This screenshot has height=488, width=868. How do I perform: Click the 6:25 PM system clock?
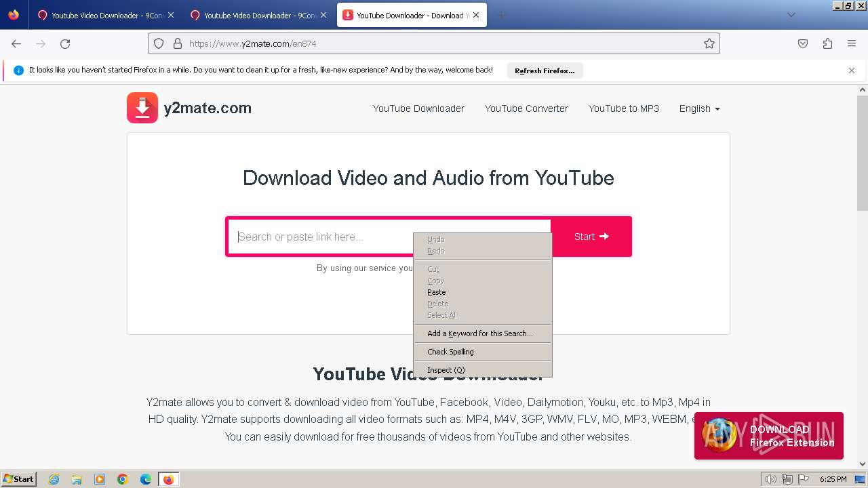(833, 479)
